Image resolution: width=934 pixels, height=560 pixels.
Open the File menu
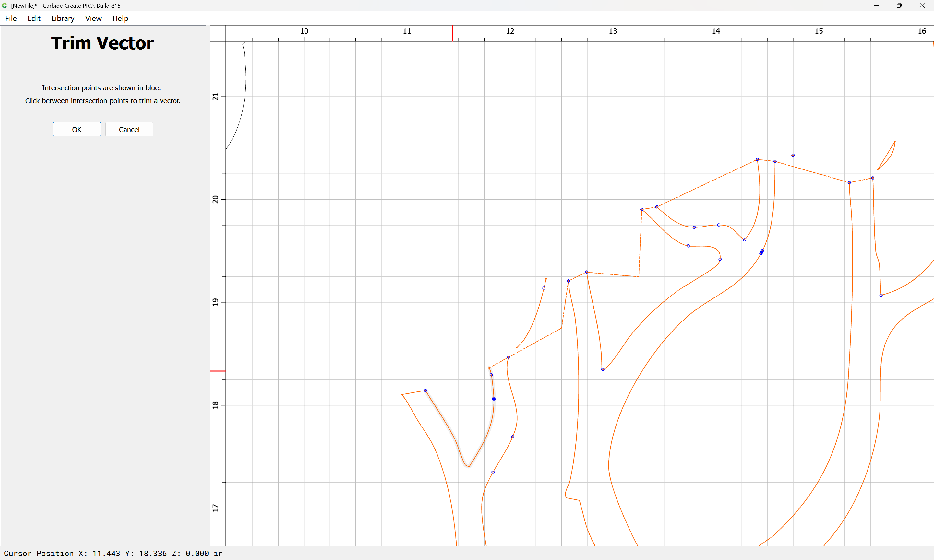point(11,18)
